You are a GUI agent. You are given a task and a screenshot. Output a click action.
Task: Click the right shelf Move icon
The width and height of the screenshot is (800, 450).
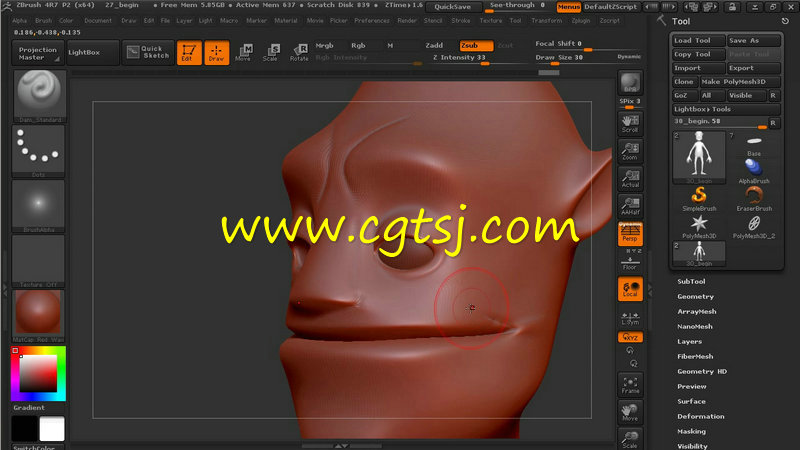(x=630, y=412)
